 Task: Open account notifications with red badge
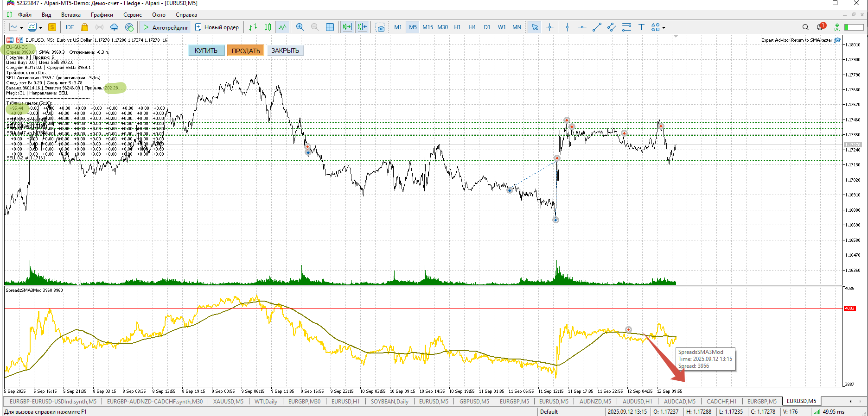tap(821, 26)
